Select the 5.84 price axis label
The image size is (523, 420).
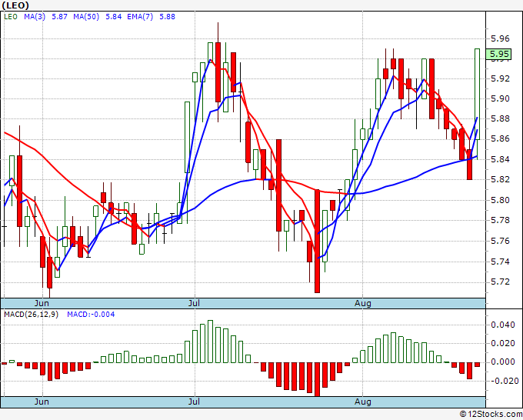[x=501, y=159]
